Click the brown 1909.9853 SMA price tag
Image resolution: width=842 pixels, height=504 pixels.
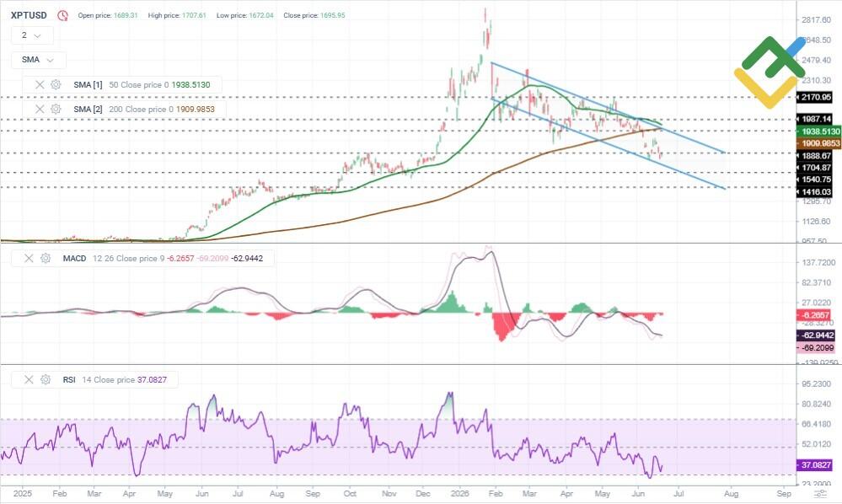pyautogui.click(x=819, y=143)
